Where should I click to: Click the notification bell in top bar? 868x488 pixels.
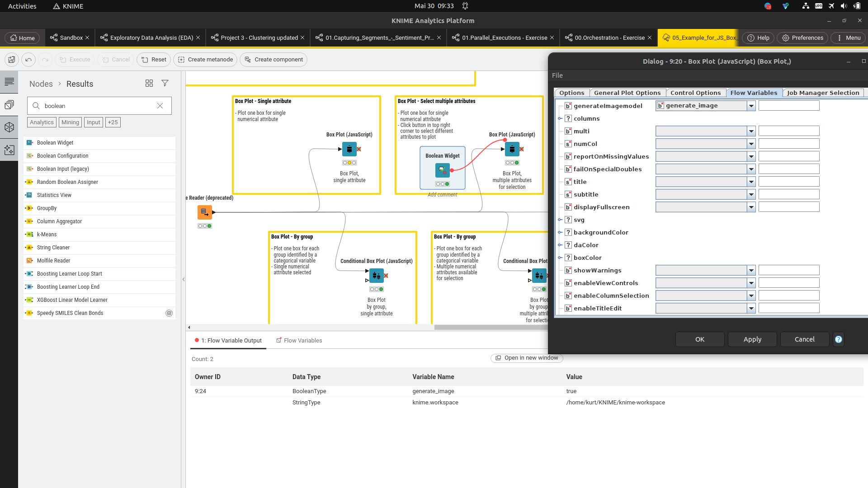pos(465,6)
